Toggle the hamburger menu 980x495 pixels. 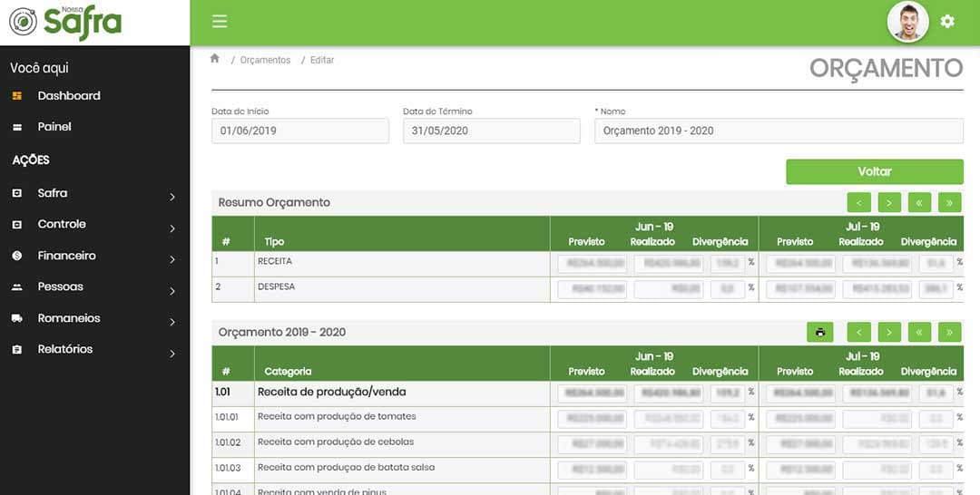[220, 22]
